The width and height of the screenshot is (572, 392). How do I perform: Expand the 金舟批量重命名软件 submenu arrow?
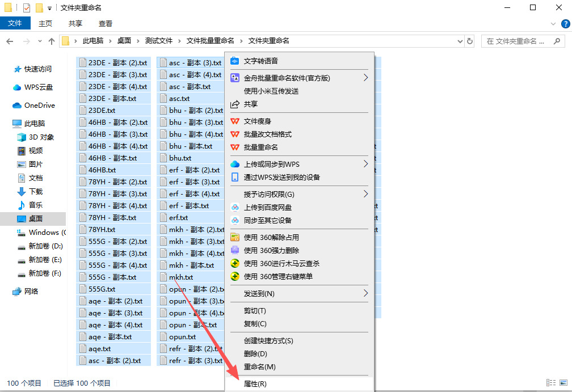click(x=365, y=78)
